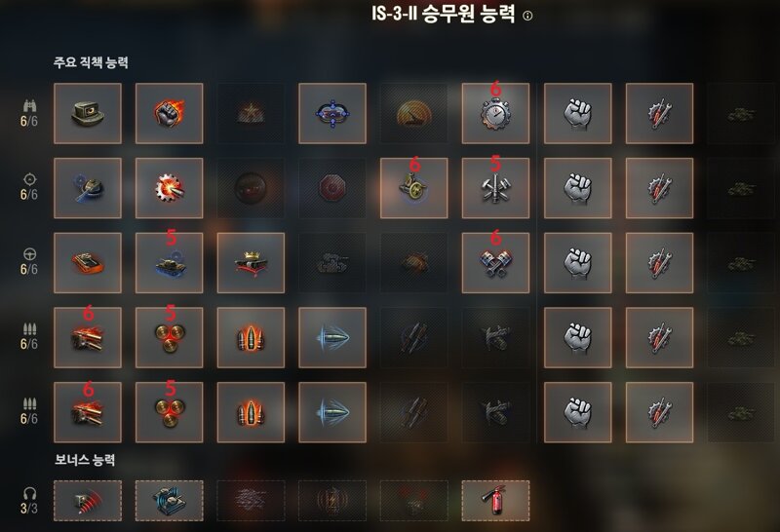Select the blue radio equipment bonus skill
The height and width of the screenshot is (532, 780).
169,501
